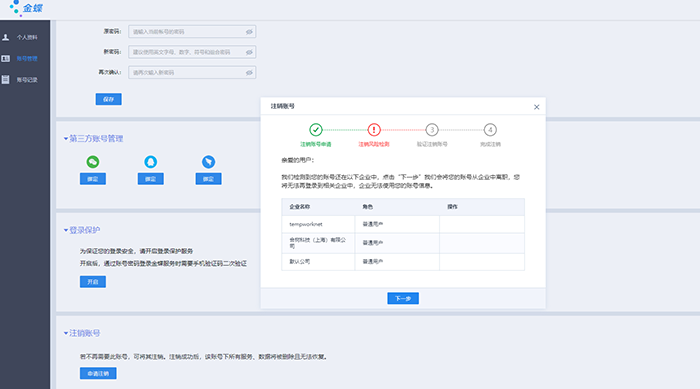Open 个人资料 in the sidebar
700x389 pixels.
[27, 38]
